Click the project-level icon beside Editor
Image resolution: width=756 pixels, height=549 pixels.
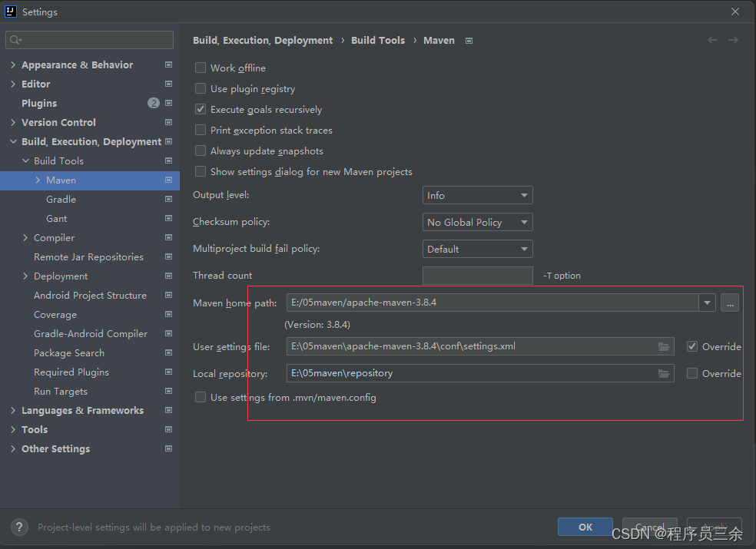click(169, 84)
